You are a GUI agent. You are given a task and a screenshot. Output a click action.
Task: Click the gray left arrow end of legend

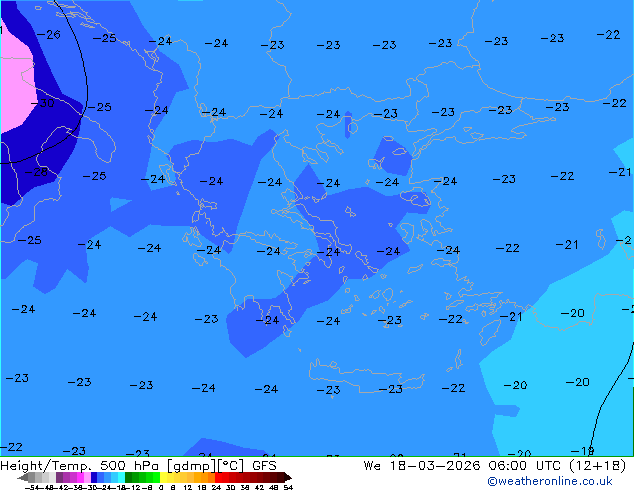23,477
